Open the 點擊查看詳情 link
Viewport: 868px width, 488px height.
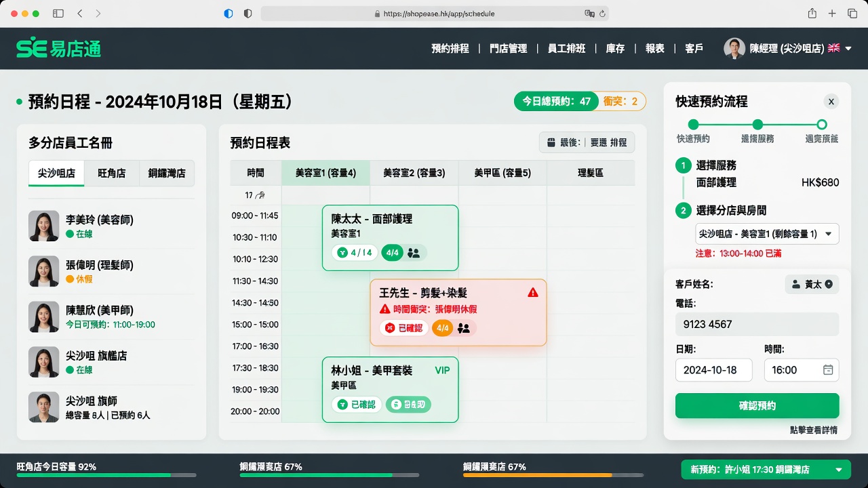tap(813, 430)
